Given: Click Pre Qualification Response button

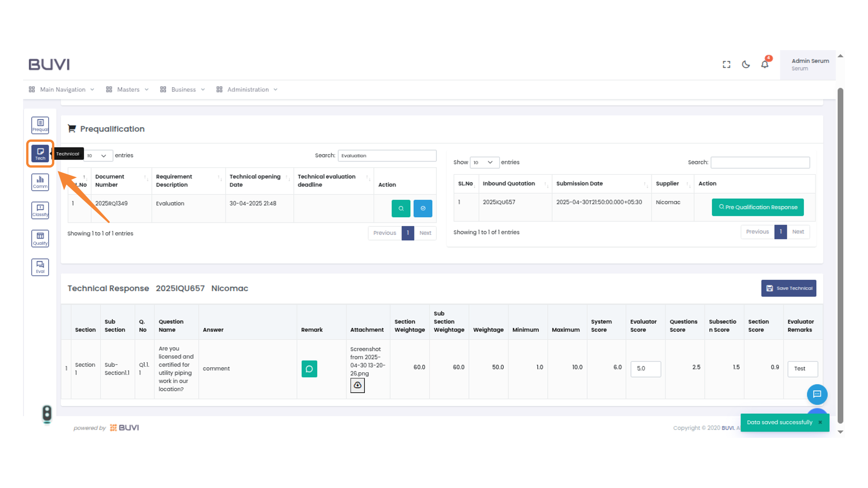Looking at the screenshot, I should pos(758,207).
